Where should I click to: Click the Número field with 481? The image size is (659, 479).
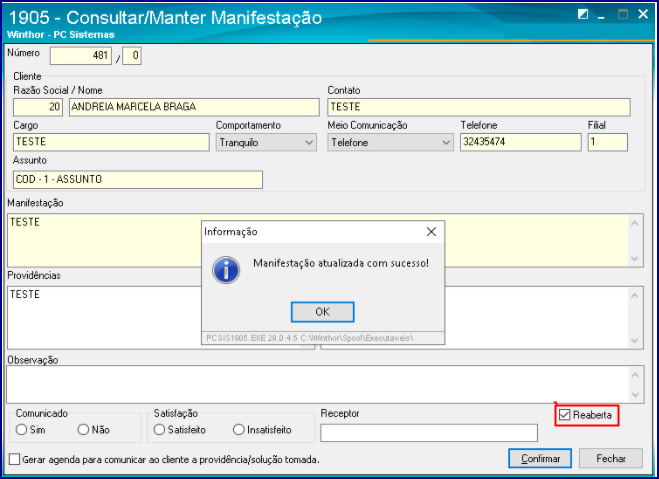[x=81, y=55]
